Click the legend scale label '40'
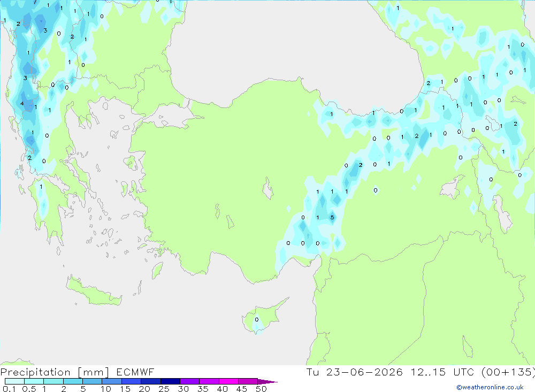This screenshot has height=392, width=535. 222,389
